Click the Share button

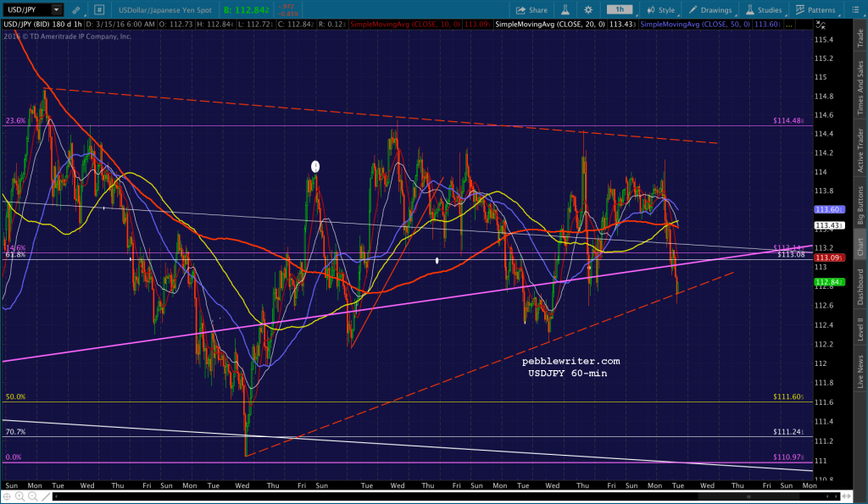(531, 10)
